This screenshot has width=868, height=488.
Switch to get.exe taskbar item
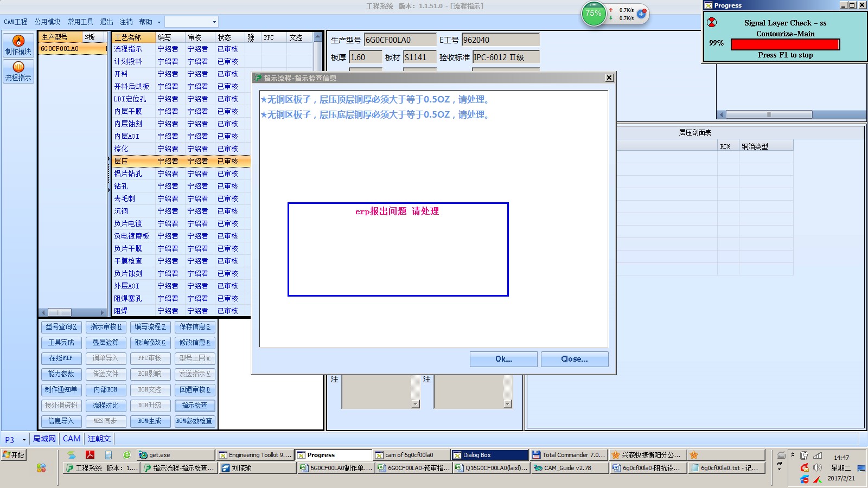click(x=176, y=455)
